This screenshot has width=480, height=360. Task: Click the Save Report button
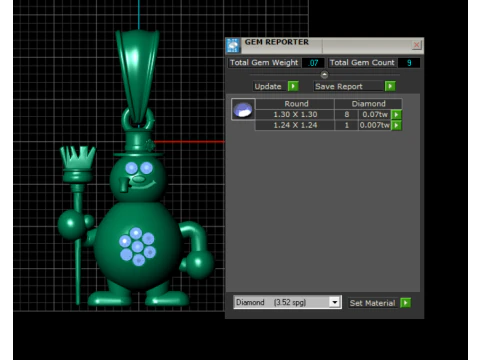coord(348,86)
